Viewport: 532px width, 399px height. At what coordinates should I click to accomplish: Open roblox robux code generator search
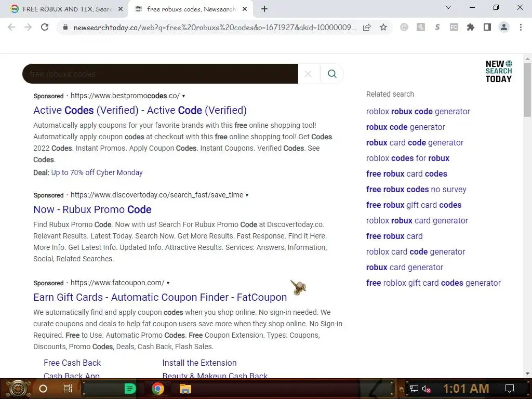click(418, 111)
